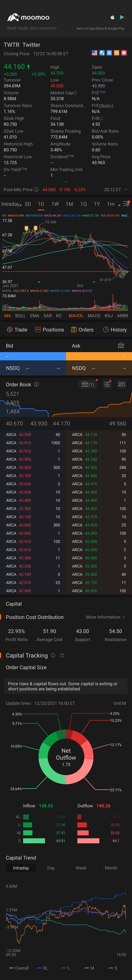Open More Information link
132x980 pixels.
click(x=106, y=617)
